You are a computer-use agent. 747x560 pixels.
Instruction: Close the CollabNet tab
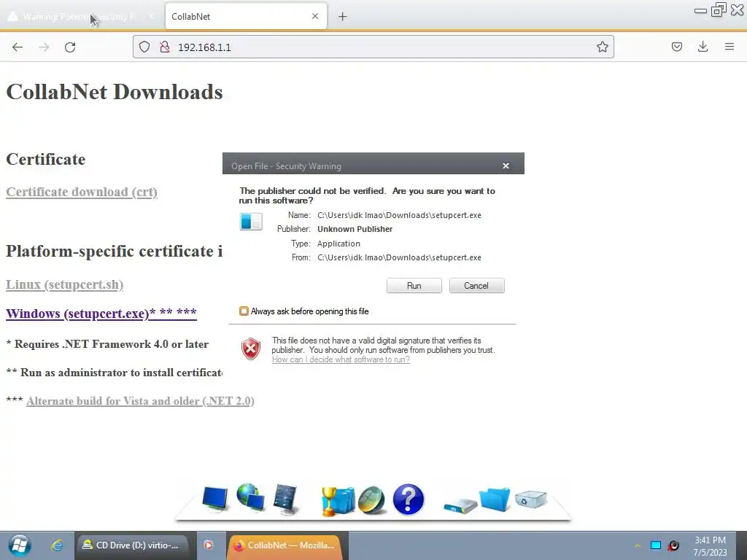tap(315, 16)
